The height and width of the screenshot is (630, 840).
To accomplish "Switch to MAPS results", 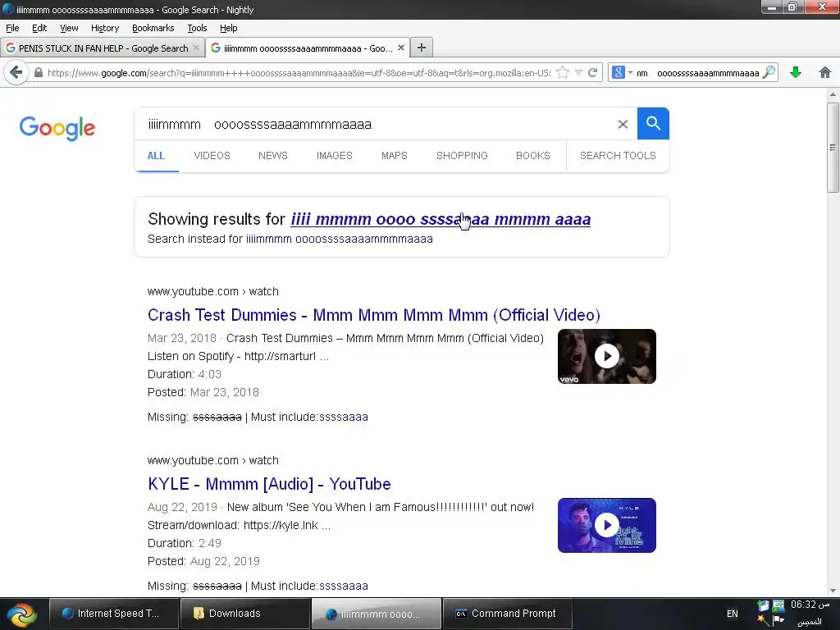I will pyautogui.click(x=395, y=155).
